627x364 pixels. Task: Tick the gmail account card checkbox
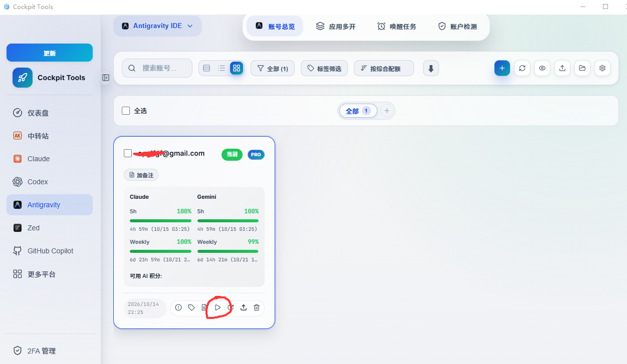coord(128,153)
